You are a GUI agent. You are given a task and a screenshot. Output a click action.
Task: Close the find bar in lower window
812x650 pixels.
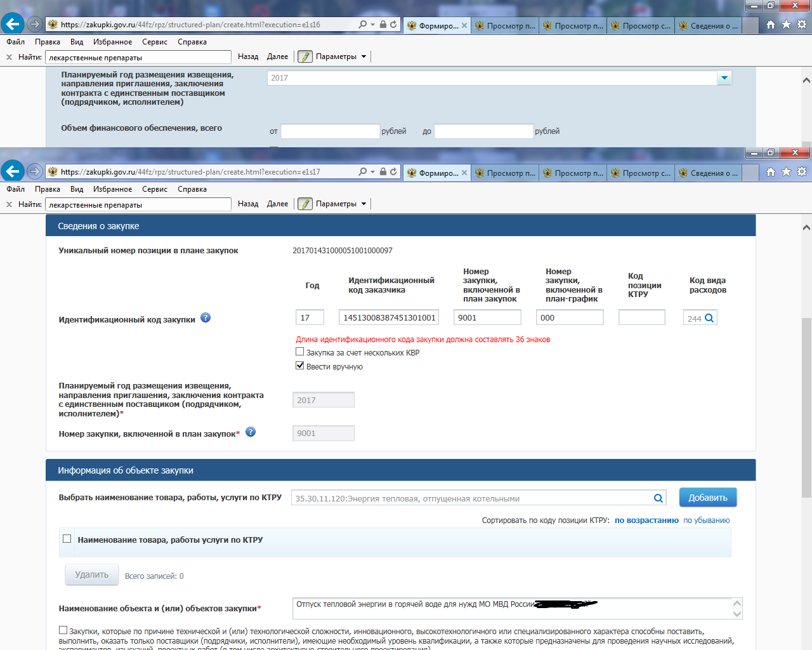pyautogui.click(x=9, y=204)
